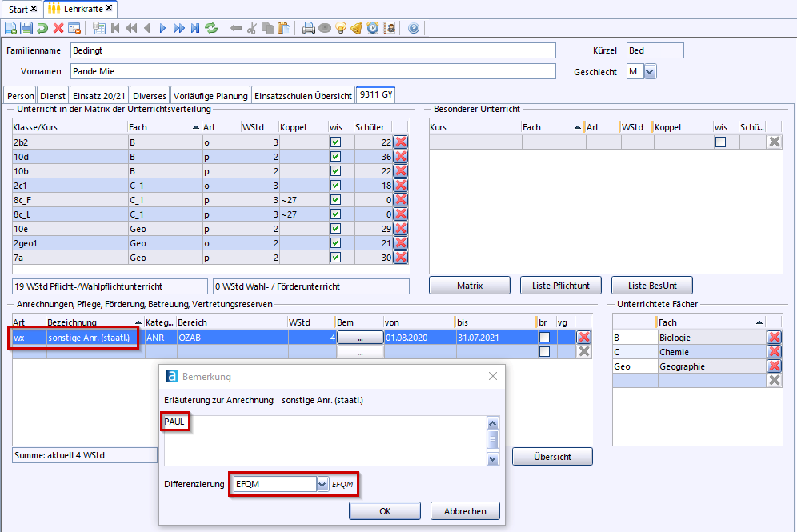Click the light bulb icon

341,29
